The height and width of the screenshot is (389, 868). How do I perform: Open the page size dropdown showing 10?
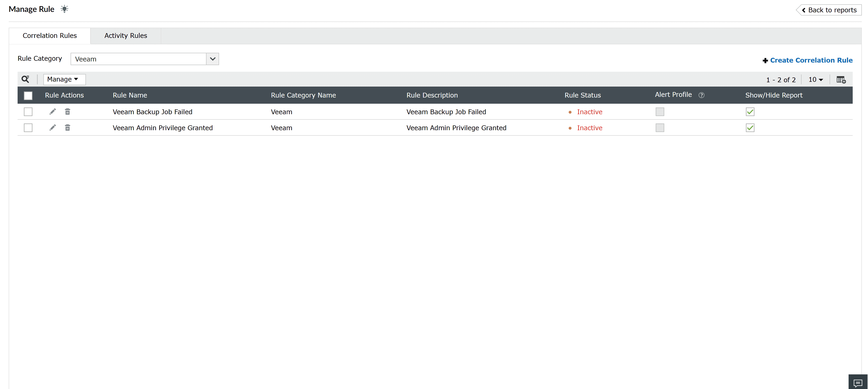tap(815, 79)
